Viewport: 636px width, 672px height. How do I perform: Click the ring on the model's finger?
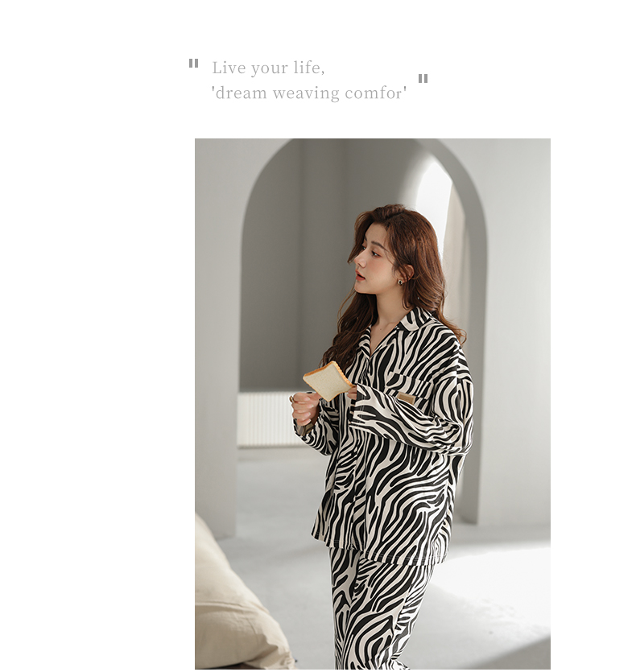[292, 399]
